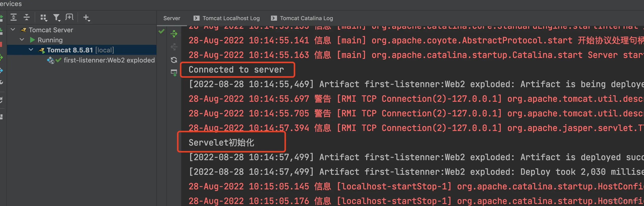Collapse the Tomcat Server tree node
The height and width of the screenshot is (206, 644).
click(13, 30)
